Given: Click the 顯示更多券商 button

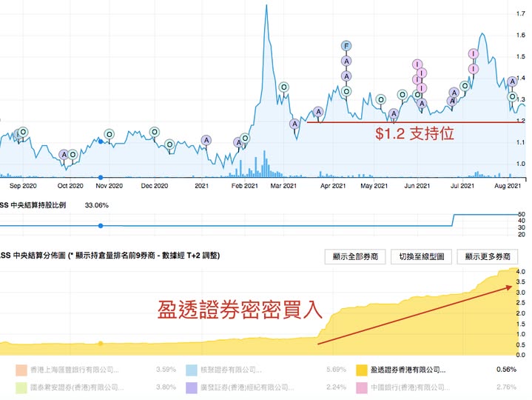Looking at the screenshot, I should pos(488,256).
